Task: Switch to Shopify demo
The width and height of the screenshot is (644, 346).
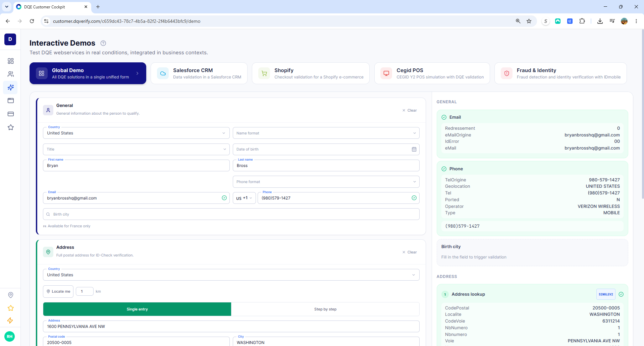Action: [x=311, y=73]
